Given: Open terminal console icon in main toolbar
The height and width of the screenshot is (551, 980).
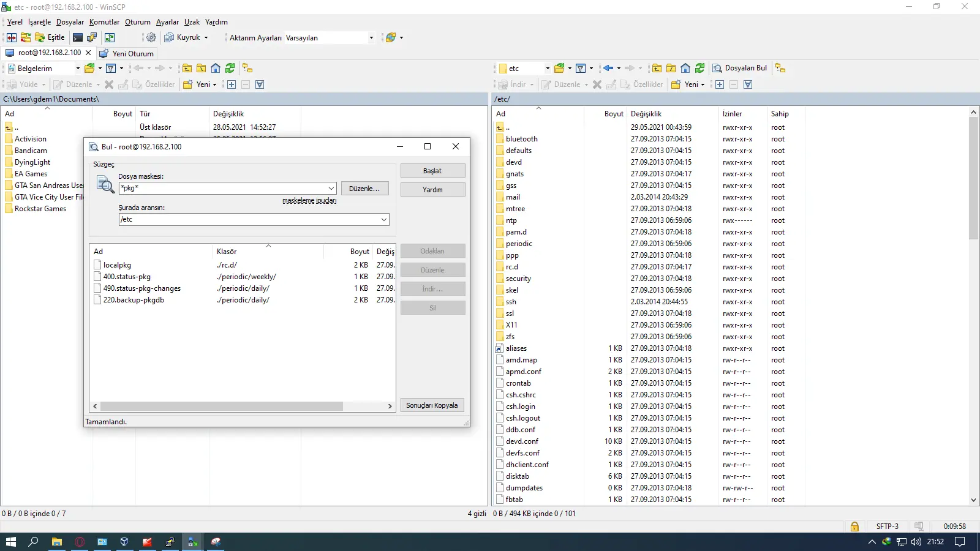Looking at the screenshot, I should [x=78, y=37].
